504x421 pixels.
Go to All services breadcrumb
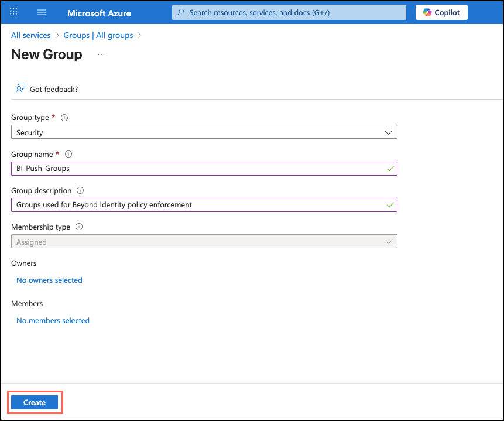pos(30,35)
